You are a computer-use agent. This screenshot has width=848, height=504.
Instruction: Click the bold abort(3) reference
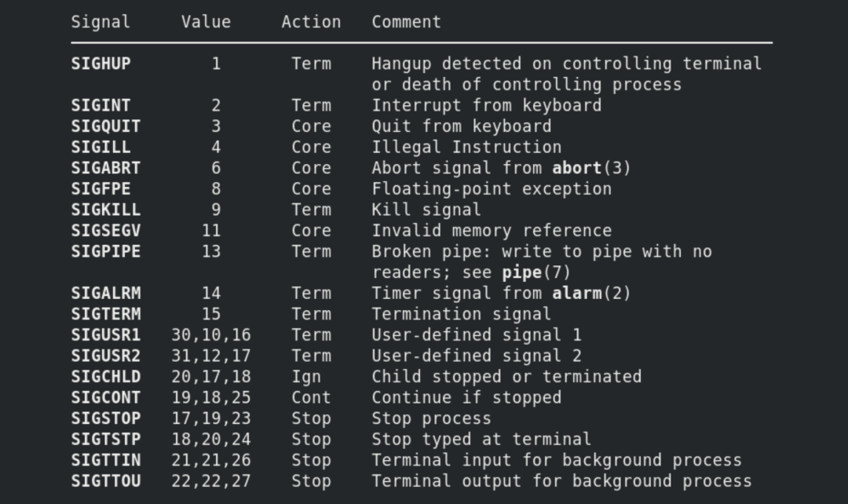coord(591,168)
